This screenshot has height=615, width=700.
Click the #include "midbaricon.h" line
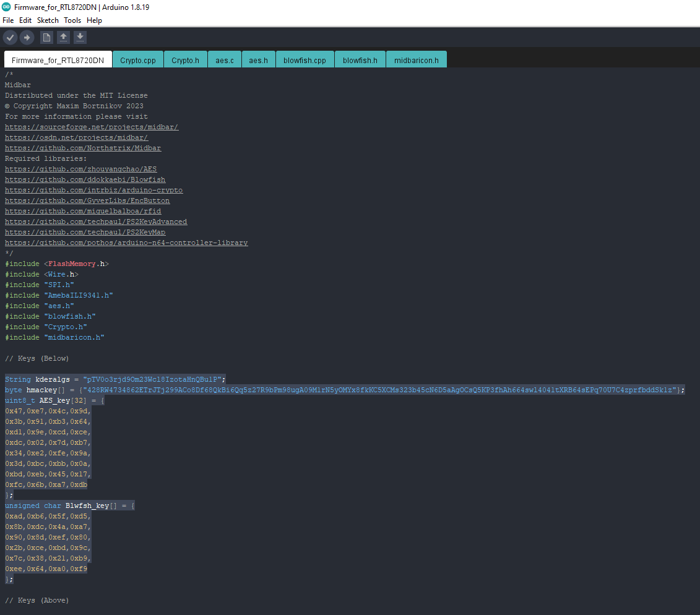[54, 337]
